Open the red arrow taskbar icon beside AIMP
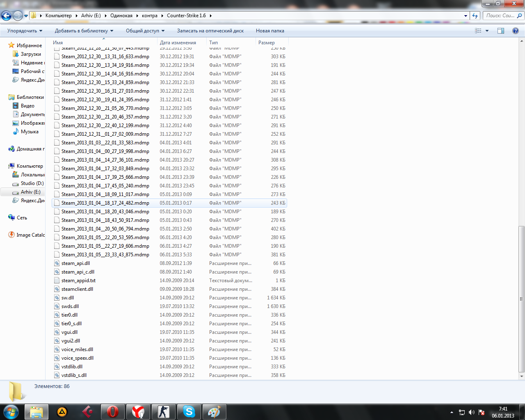Image resolution: width=525 pixels, height=420 pixels. point(87,412)
